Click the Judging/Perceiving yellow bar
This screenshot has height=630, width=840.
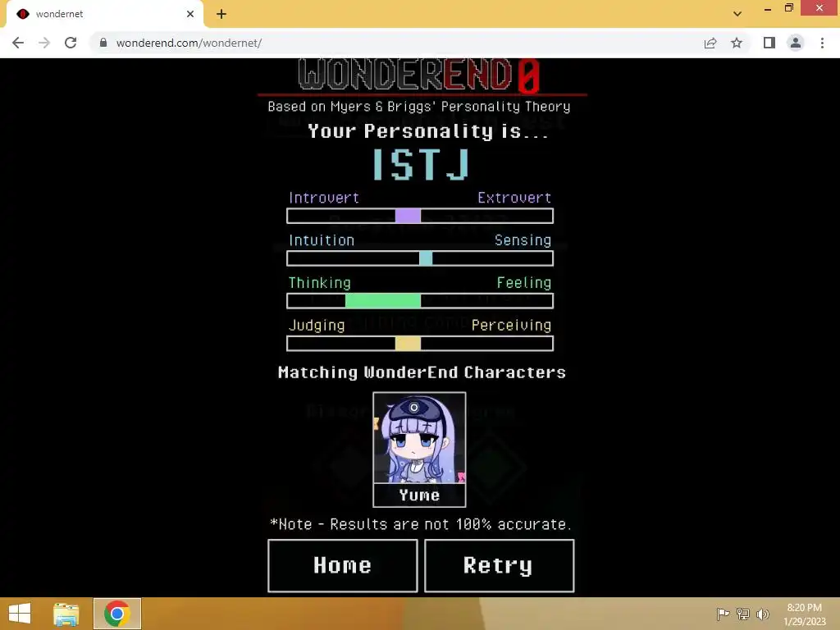(420, 344)
